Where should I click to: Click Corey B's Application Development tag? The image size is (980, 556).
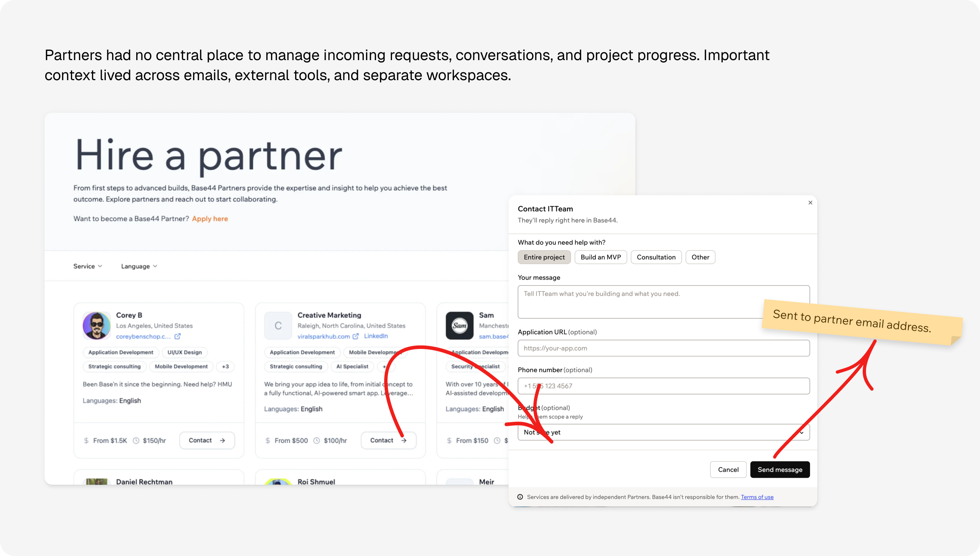(121, 352)
